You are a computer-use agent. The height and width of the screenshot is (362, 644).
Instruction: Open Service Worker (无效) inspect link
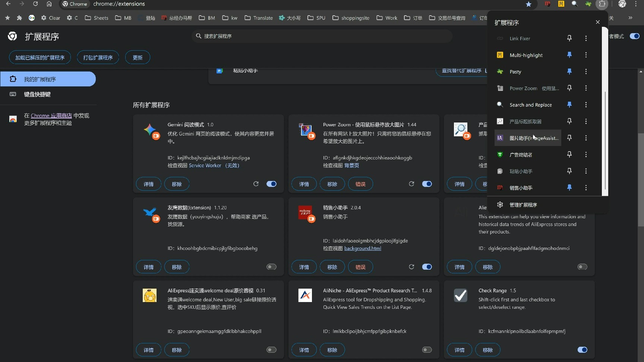click(x=214, y=165)
